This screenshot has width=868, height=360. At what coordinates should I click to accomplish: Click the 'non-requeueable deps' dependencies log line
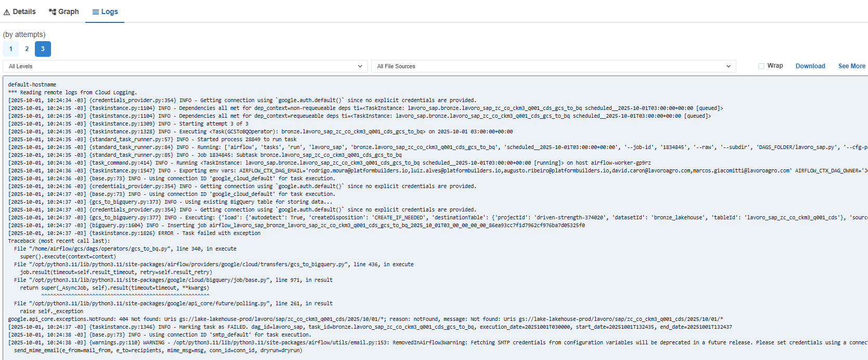(x=366, y=108)
